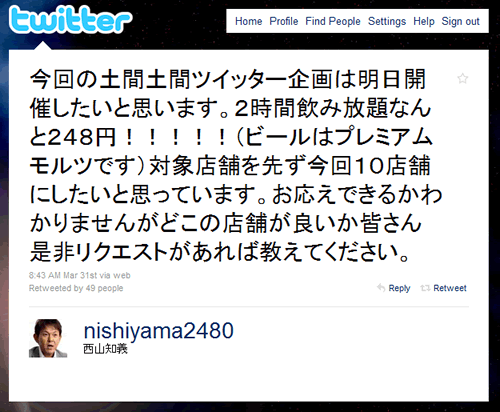Open the 'web' source link
Viewport: 500px width, 412px height.
click(122, 275)
